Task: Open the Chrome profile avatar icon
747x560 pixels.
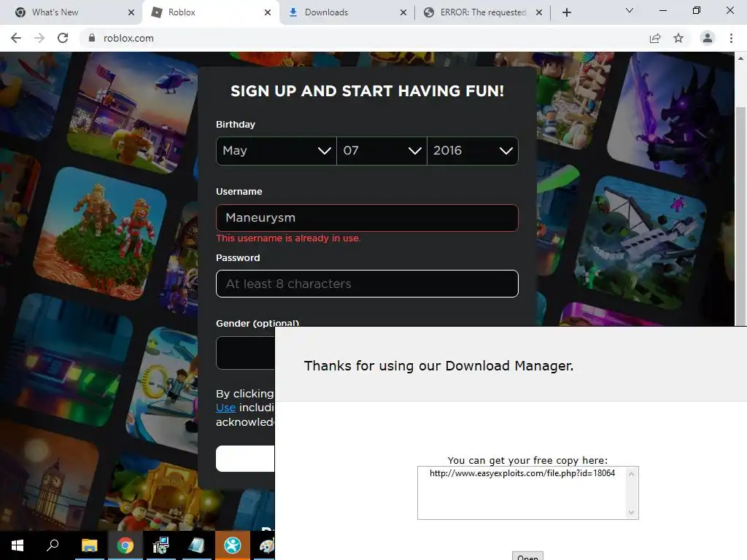Action: click(x=708, y=38)
